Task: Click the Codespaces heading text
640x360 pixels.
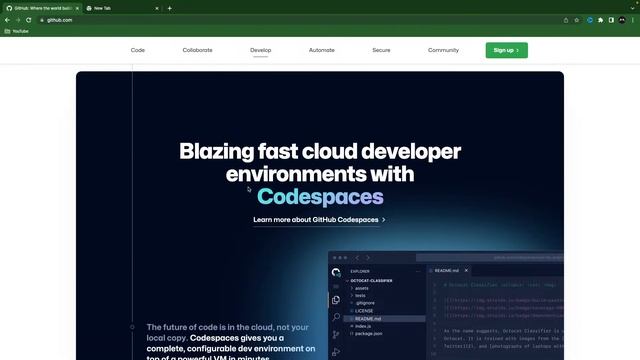Action: tap(320, 196)
